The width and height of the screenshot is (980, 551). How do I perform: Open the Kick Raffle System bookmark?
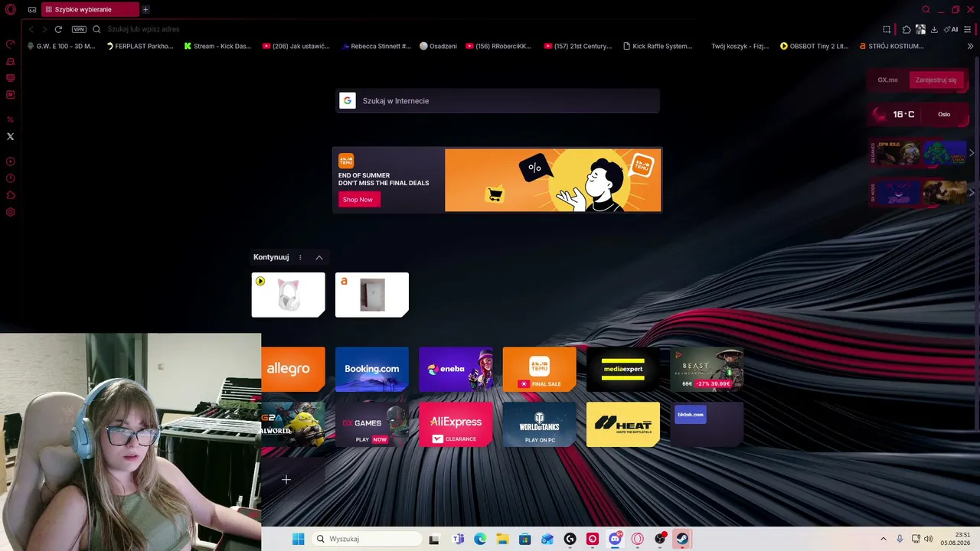coord(658,46)
